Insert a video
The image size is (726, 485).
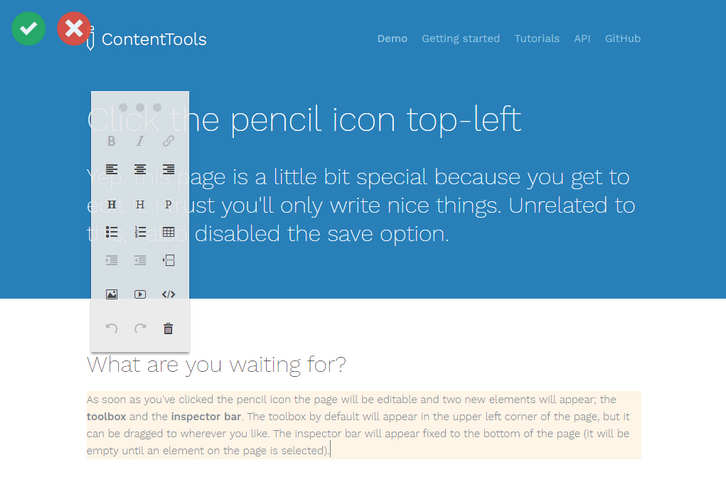pos(140,294)
